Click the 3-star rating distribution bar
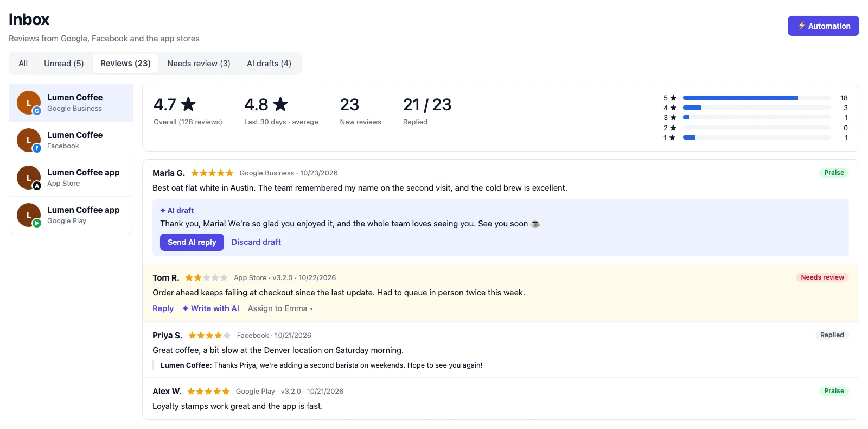The image size is (868, 429). point(756,117)
